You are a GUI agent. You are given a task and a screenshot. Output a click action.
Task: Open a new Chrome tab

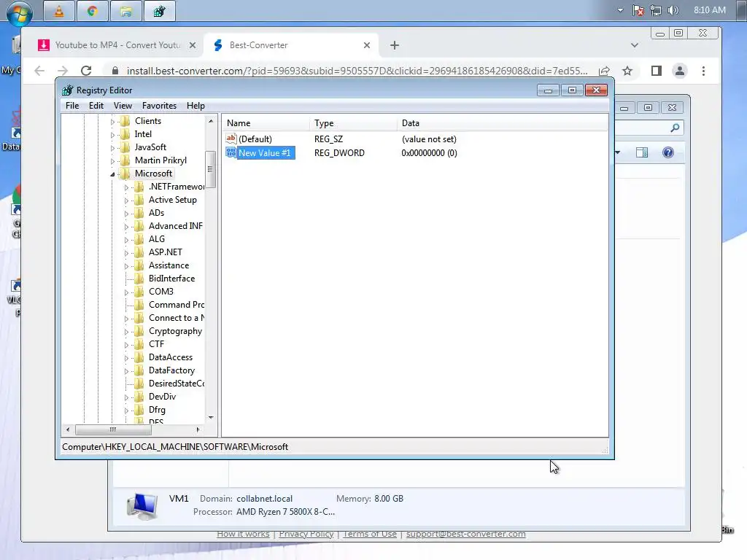pos(395,45)
